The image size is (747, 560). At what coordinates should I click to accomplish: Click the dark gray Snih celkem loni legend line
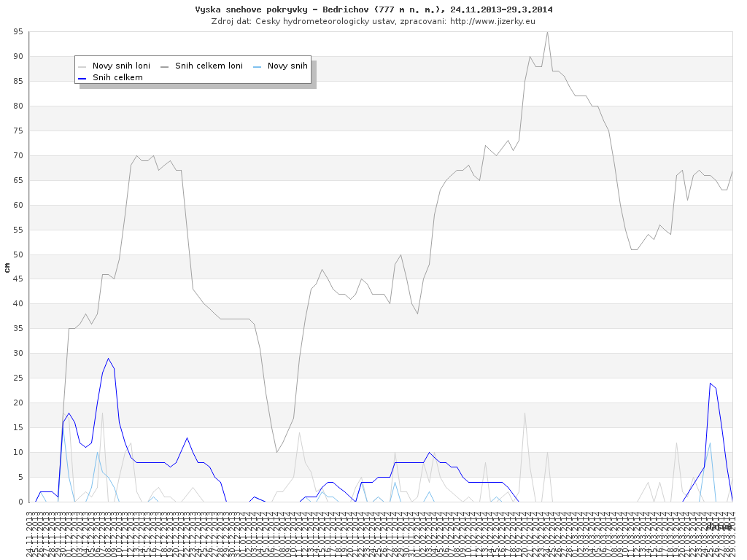coord(165,66)
